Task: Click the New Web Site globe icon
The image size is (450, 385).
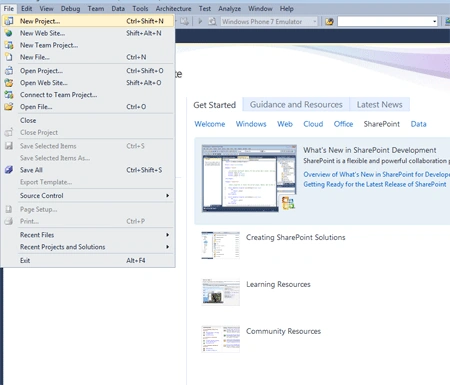Action: pyautogui.click(x=9, y=33)
